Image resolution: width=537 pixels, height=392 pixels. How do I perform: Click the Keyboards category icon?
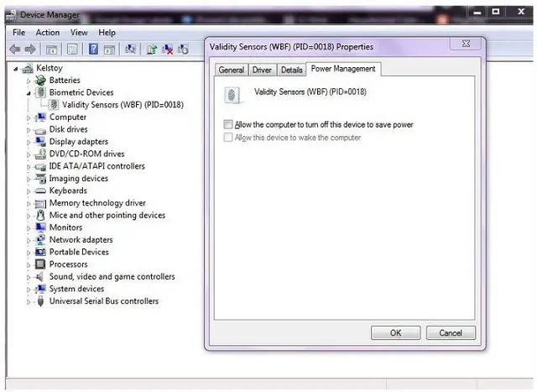click(x=40, y=191)
